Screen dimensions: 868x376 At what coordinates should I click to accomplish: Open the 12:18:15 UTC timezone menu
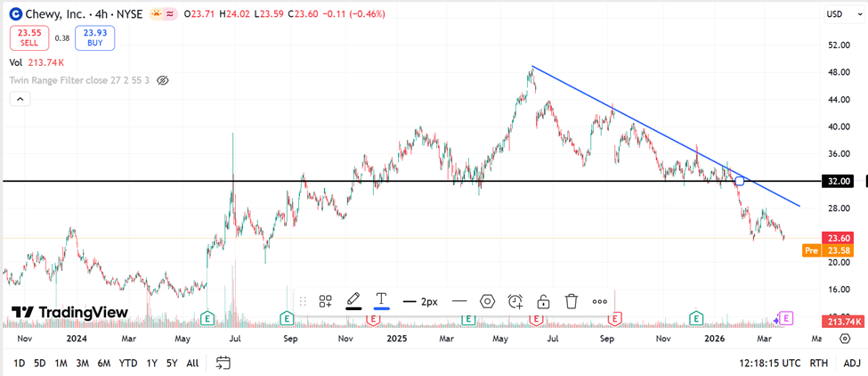[770, 364]
